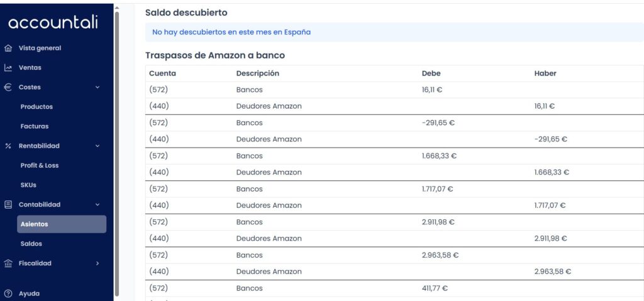Viewport: 644px width, 301px height.
Task: Click the Ventas chart icon
Action: [8, 68]
